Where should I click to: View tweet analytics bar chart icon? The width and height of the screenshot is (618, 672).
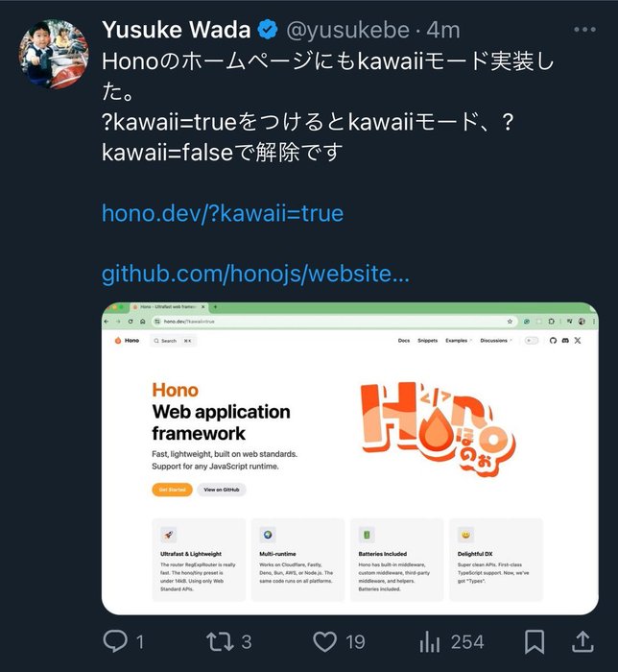(x=430, y=641)
